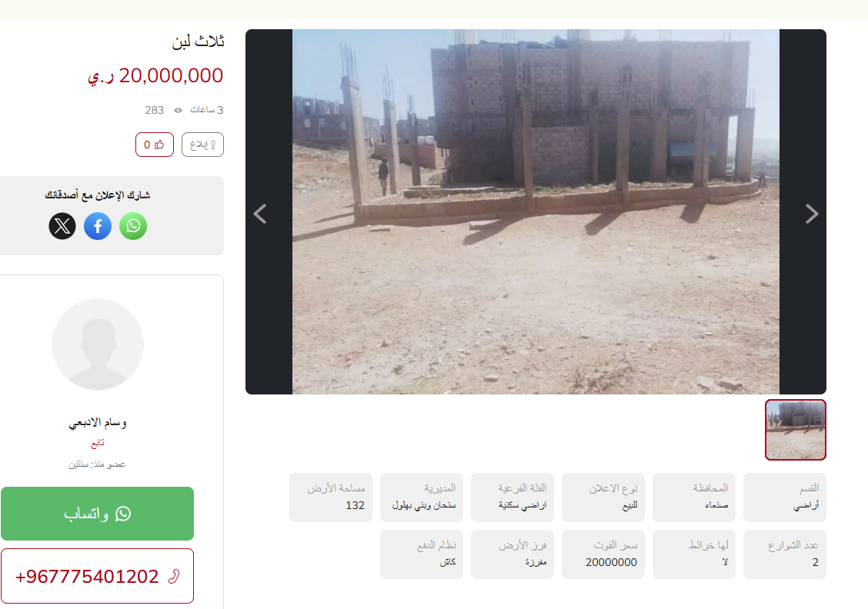Contact seller via green واتساب button
Viewport: 868px width, 609px height.
(98, 514)
